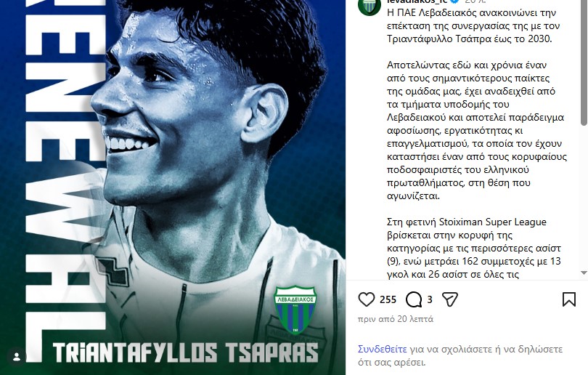Click the 3 comments count
588x375 pixels.
(430, 299)
